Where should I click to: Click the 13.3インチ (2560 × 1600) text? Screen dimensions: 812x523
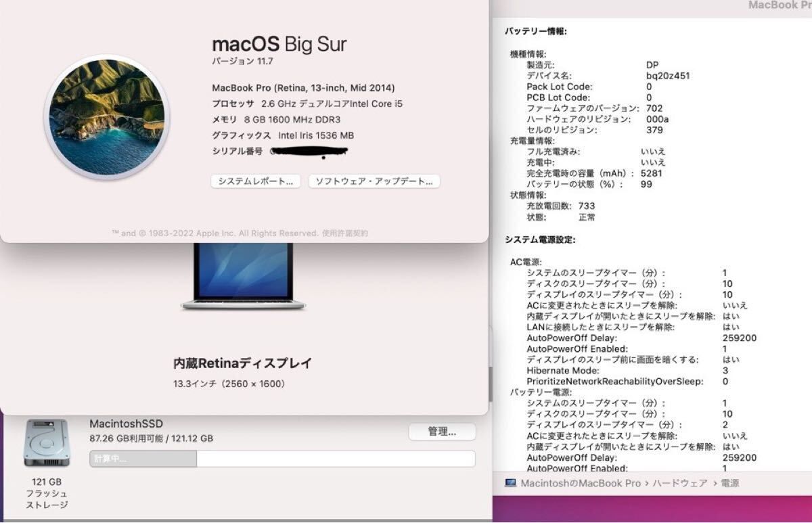229,384
